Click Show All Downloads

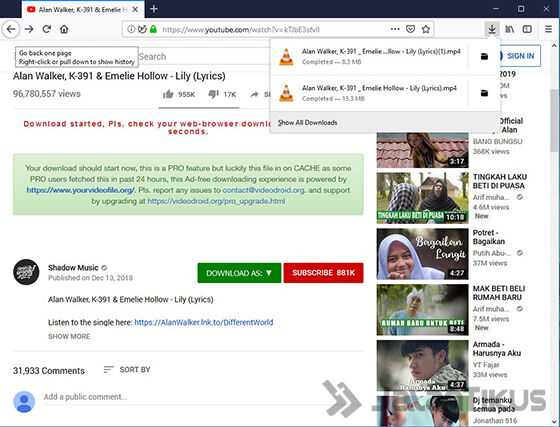point(308,122)
